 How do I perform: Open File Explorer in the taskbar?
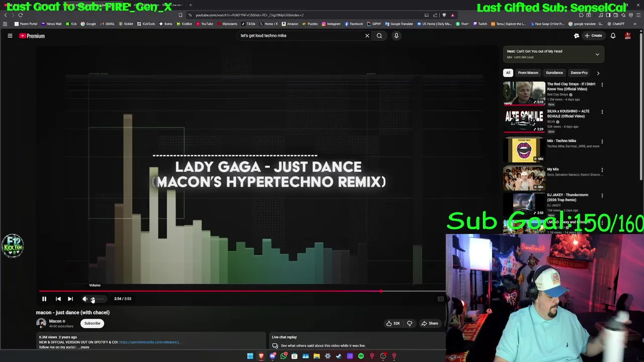tap(316, 356)
